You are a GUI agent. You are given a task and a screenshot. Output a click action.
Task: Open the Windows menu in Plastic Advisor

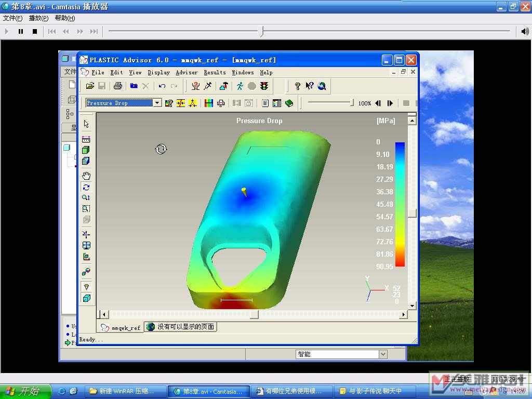[x=243, y=72]
